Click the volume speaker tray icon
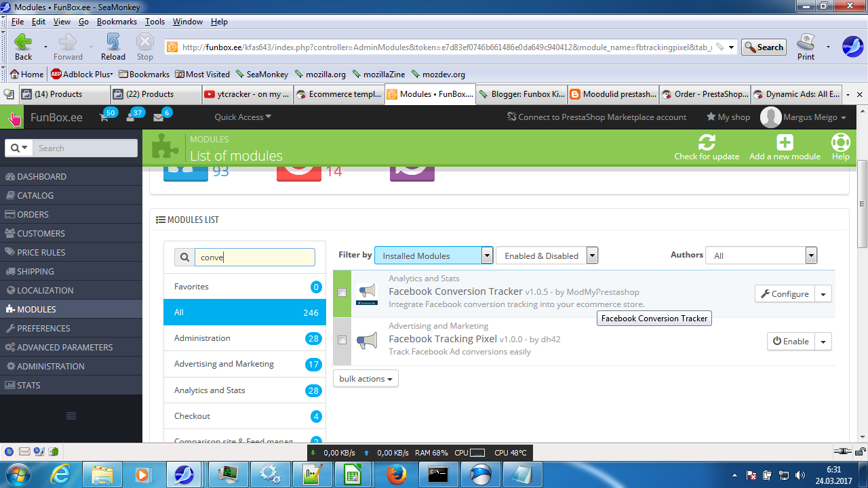868x488 pixels. coord(800,475)
